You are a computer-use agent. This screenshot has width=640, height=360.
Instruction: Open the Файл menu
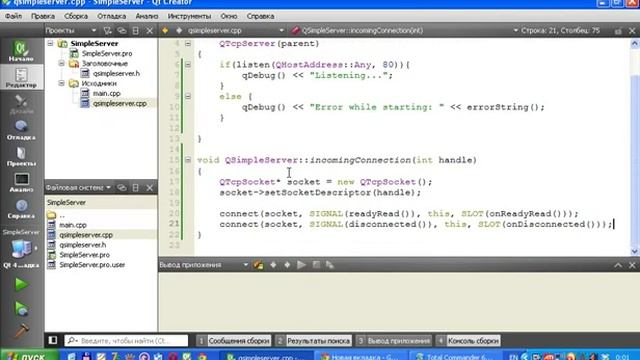tap(13, 16)
